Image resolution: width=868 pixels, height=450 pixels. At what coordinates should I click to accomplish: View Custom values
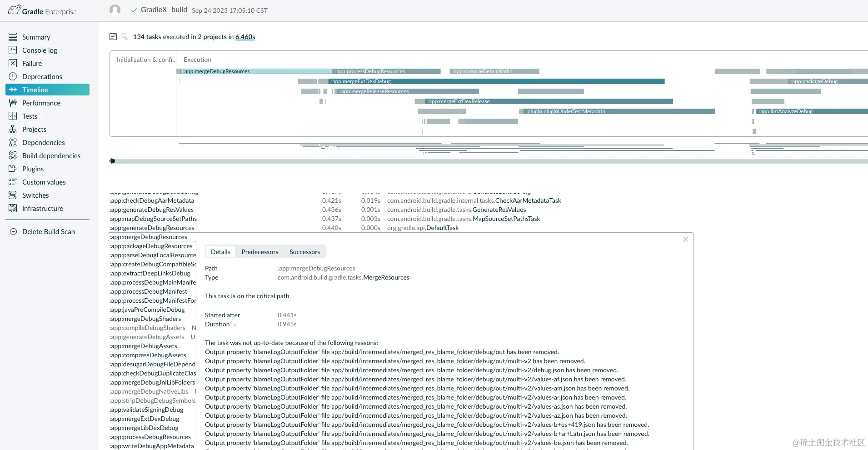(44, 182)
